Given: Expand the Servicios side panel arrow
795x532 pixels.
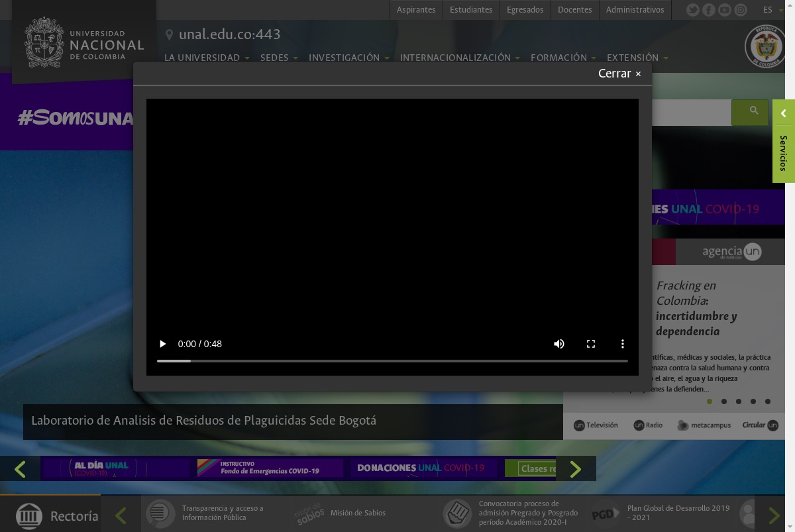Looking at the screenshot, I should [x=784, y=113].
